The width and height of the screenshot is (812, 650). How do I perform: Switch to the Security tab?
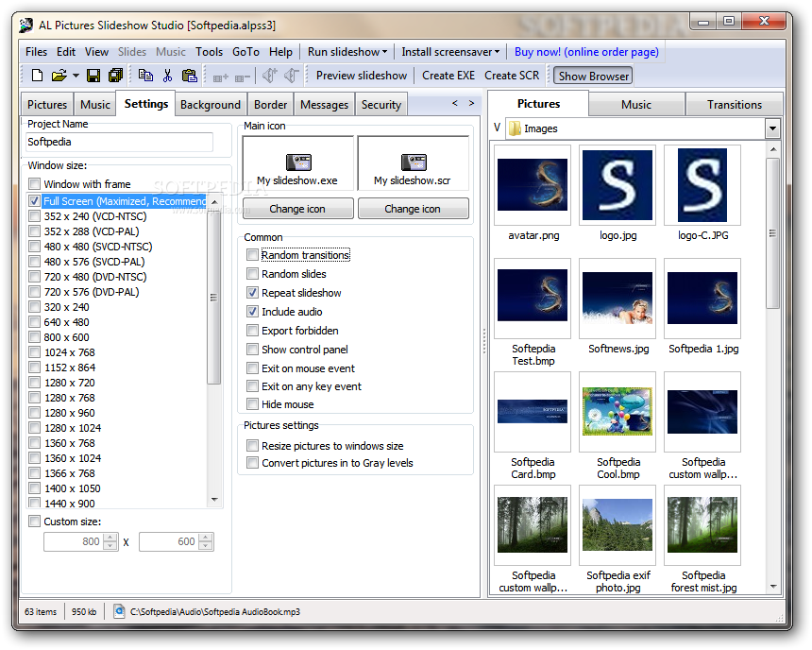click(381, 104)
